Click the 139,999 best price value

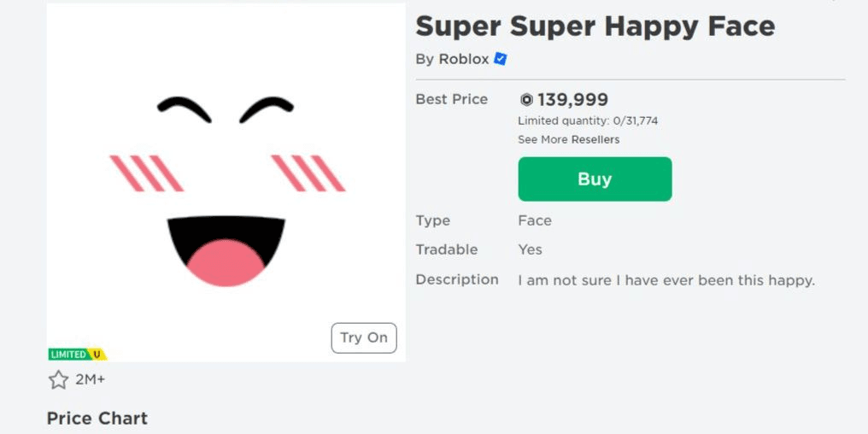(x=572, y=100)
